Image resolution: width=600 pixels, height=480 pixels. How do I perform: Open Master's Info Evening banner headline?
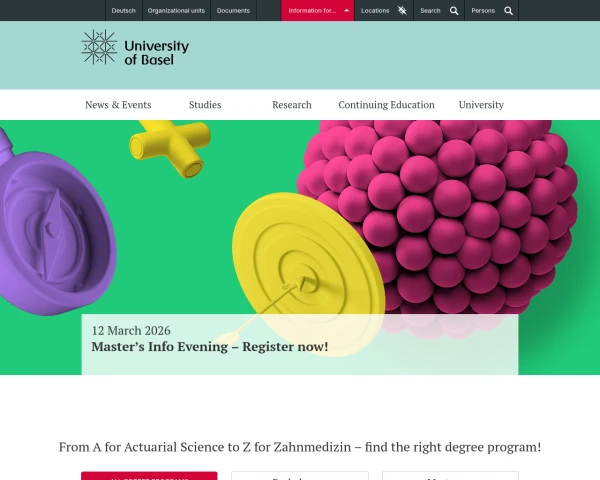pos(210,347)
